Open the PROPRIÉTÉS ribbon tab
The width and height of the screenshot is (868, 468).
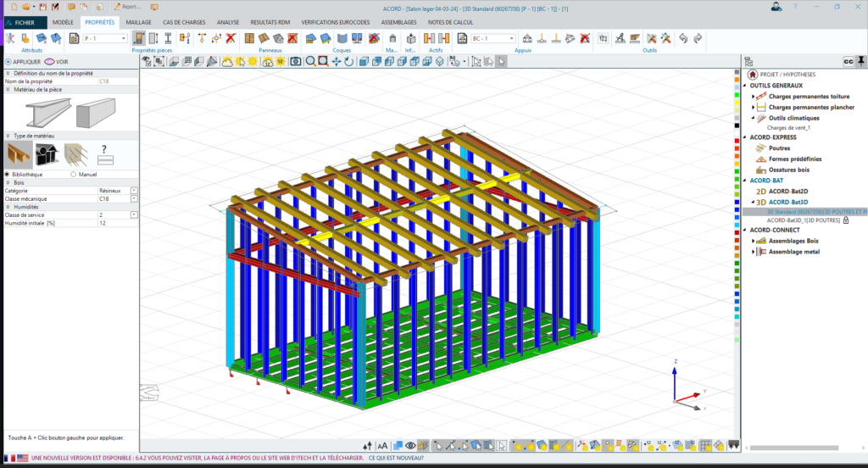click(100, 22)
